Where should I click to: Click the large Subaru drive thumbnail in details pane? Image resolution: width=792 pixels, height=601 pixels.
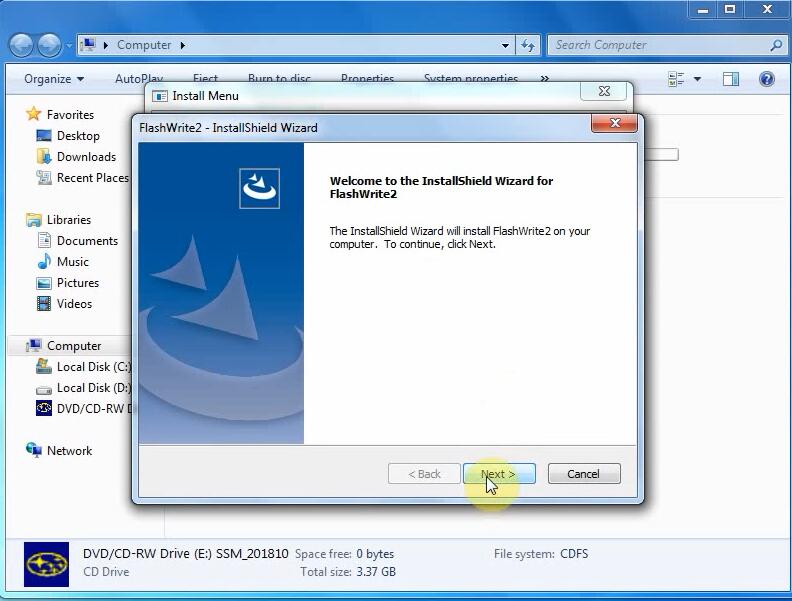[x=46, y=564]
